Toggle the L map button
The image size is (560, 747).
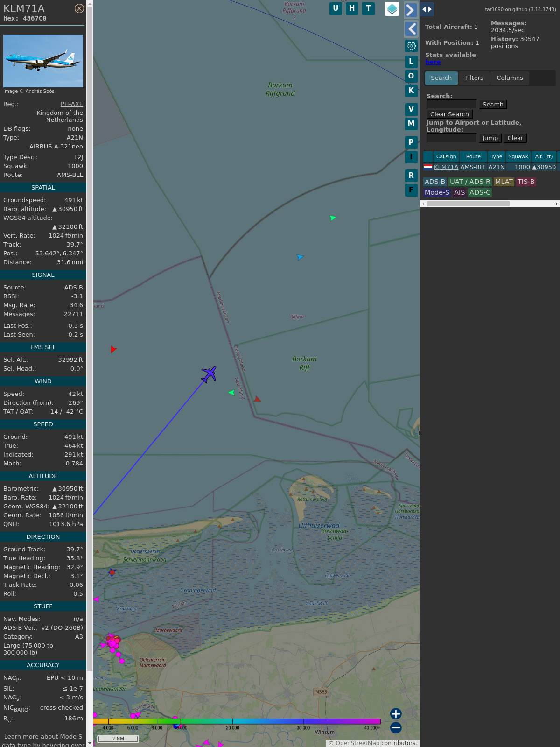pos(411,61)
